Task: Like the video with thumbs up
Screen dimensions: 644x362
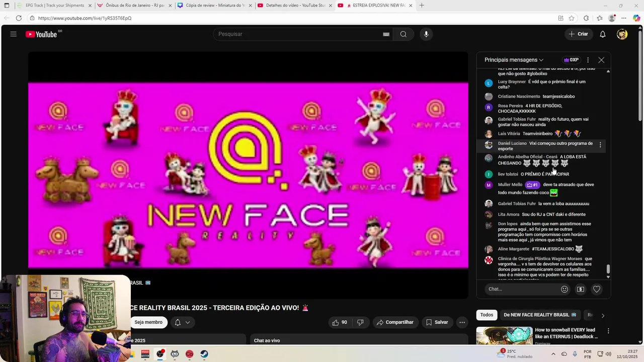Action: (340, 322)
